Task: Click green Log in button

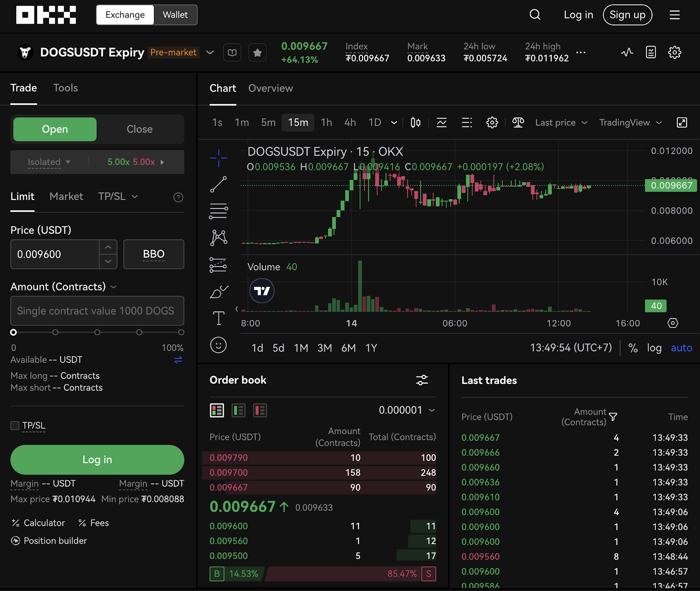Action: (x=97, y=460)
